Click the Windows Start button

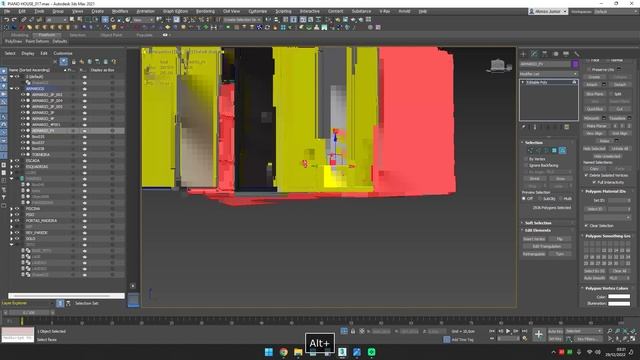coord(269,352)
